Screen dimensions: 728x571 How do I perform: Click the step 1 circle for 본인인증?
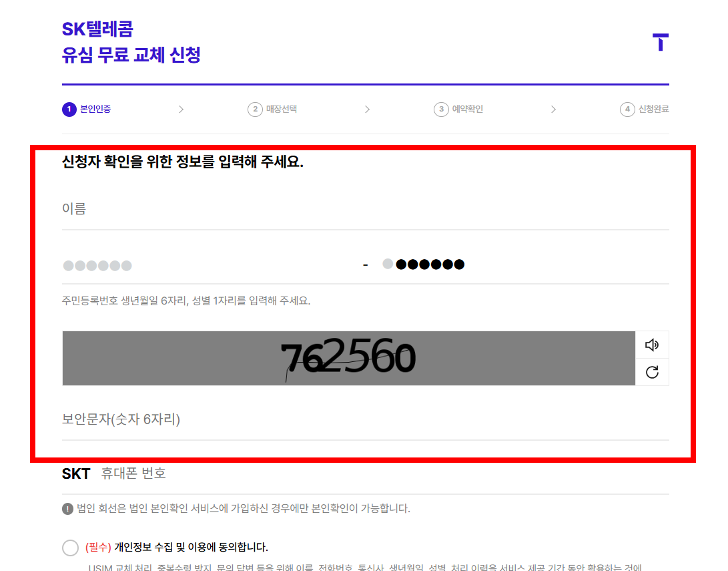pyautogui.click(x=69, y=109)
